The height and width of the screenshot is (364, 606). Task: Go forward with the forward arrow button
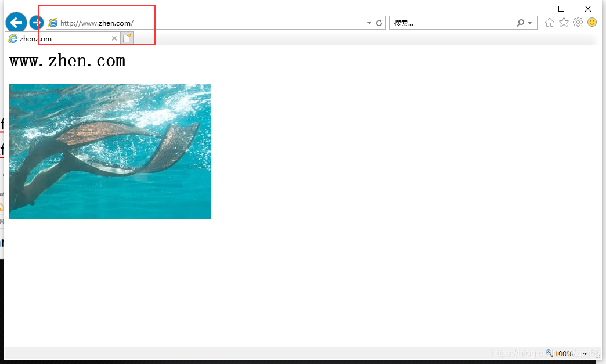37,23
